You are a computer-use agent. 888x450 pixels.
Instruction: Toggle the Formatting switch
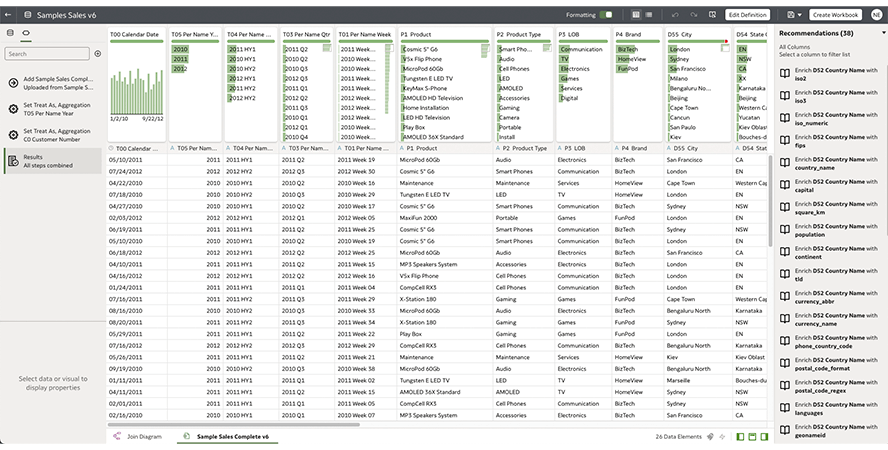pos(606,15)
